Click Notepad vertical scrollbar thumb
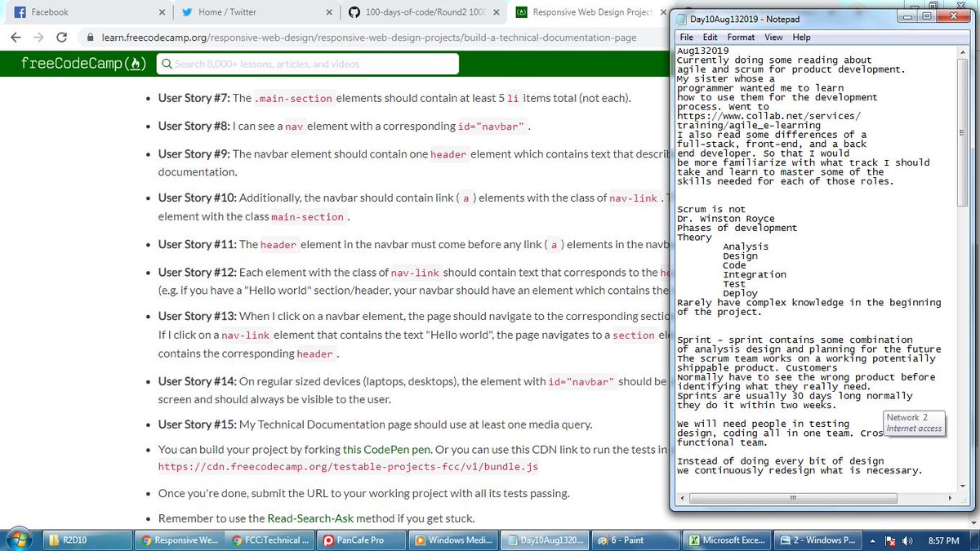This screenshot has height=551, width=980. (960, 133)
